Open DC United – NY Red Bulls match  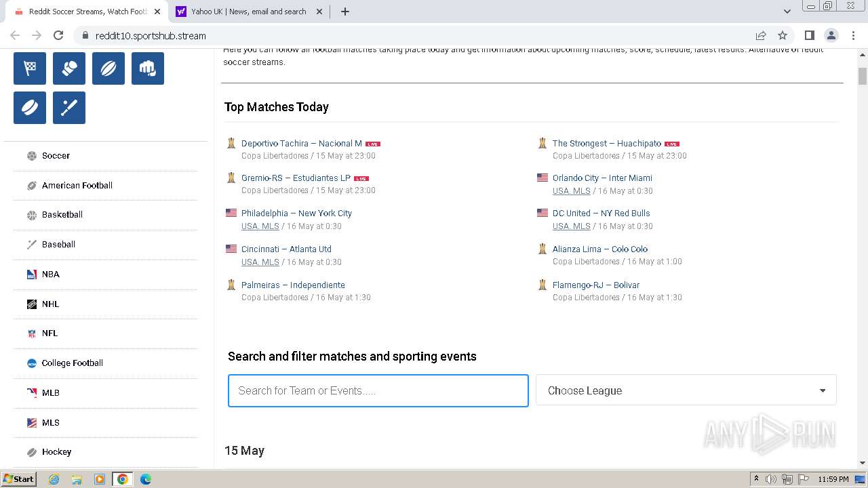click(601, 213)
